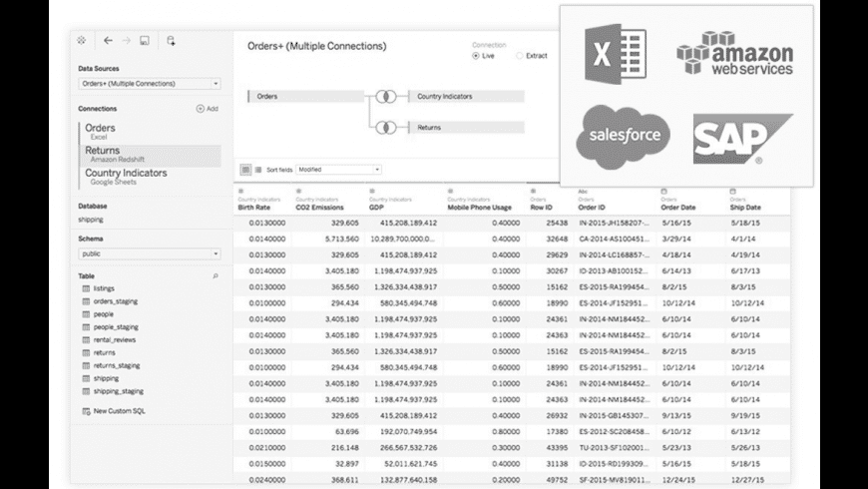Select the shipping table

pyautogui.click(x=100, y=378)
